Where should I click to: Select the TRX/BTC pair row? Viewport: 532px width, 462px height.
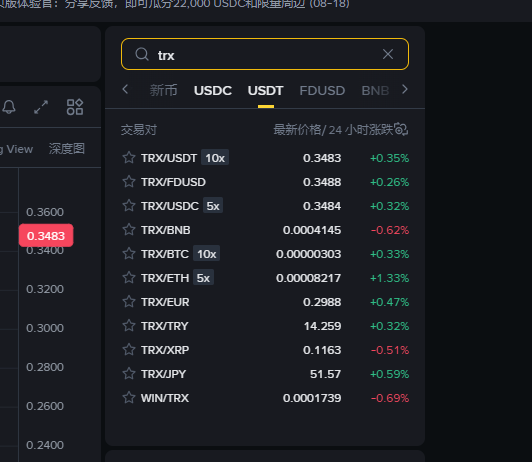coord(265,254)
